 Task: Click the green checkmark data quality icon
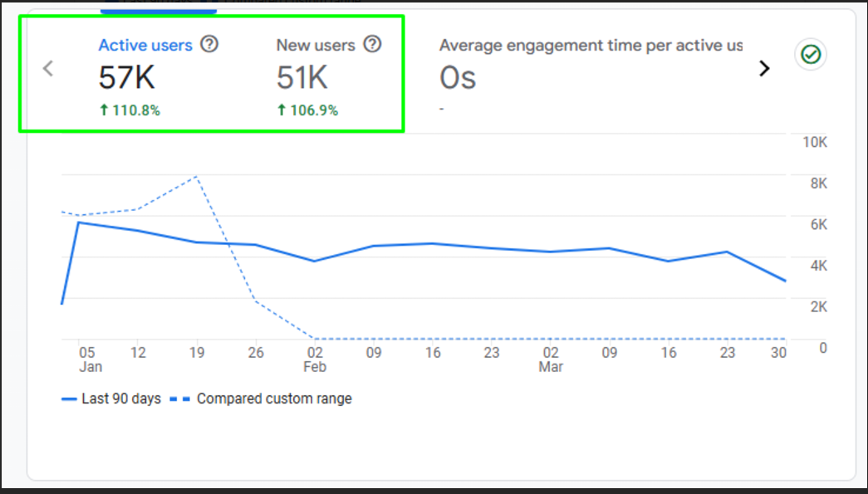tap(810, 55)
